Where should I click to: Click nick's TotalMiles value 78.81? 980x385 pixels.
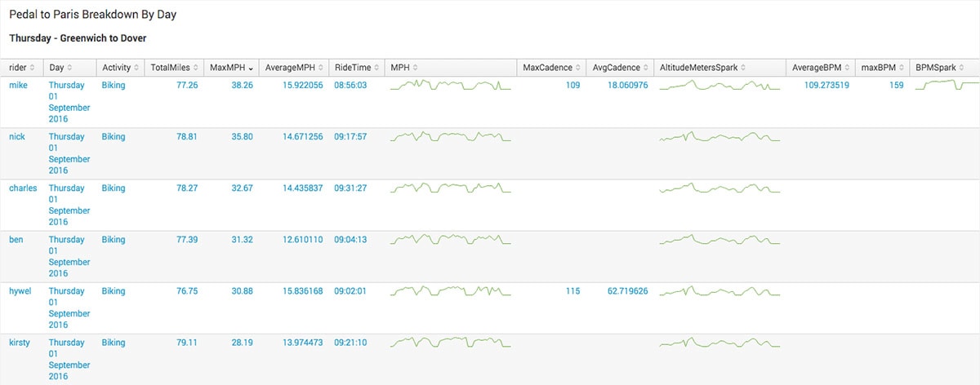coord(187,136)
